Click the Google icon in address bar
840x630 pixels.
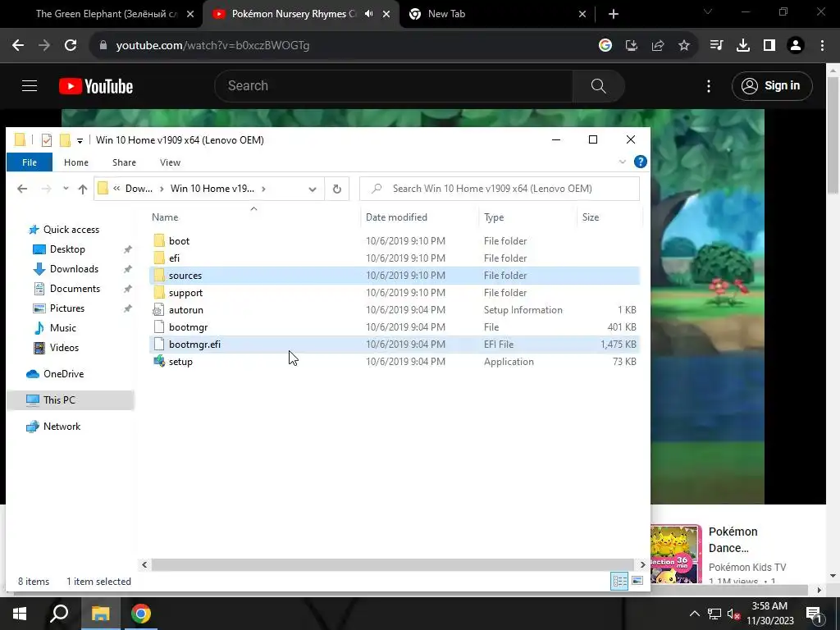pyautogui.click(x=605, y=46)
